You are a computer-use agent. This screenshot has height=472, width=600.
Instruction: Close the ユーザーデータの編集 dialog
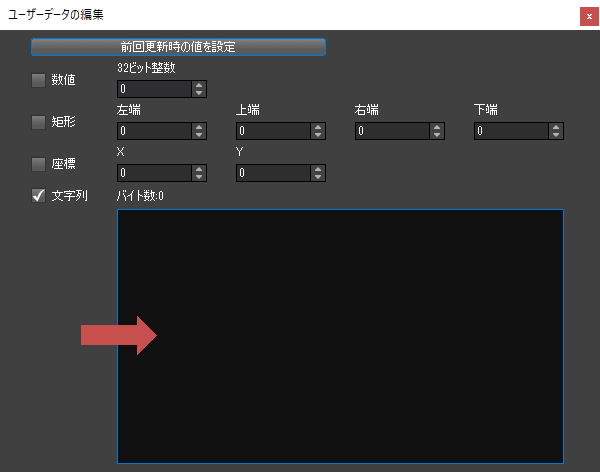[x=589, y=16]
